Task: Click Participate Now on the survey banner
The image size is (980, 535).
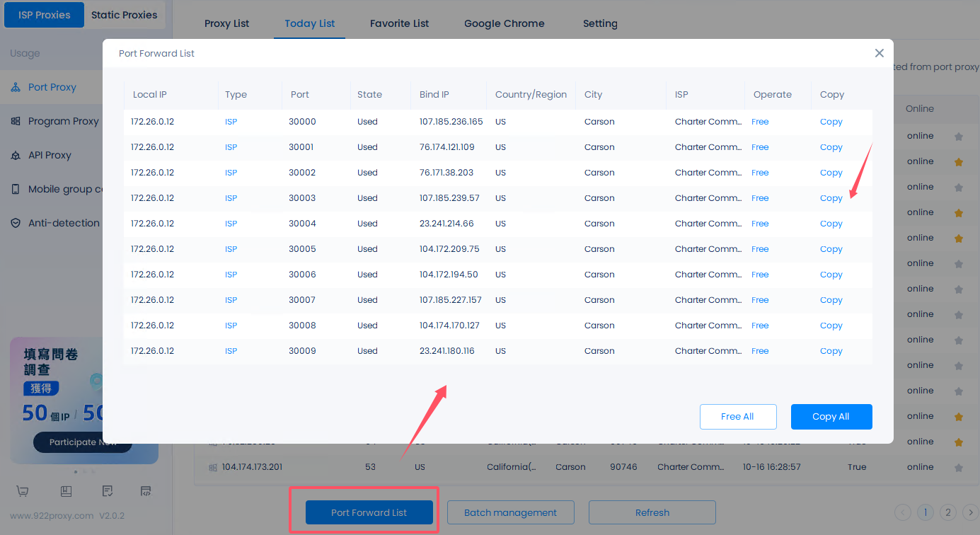Action: [83, 442]
